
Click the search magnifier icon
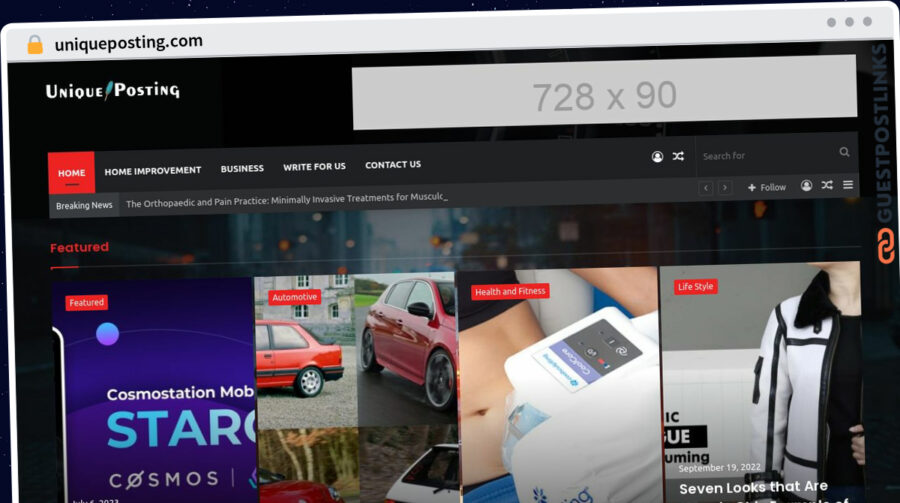(x=844, y=152)
